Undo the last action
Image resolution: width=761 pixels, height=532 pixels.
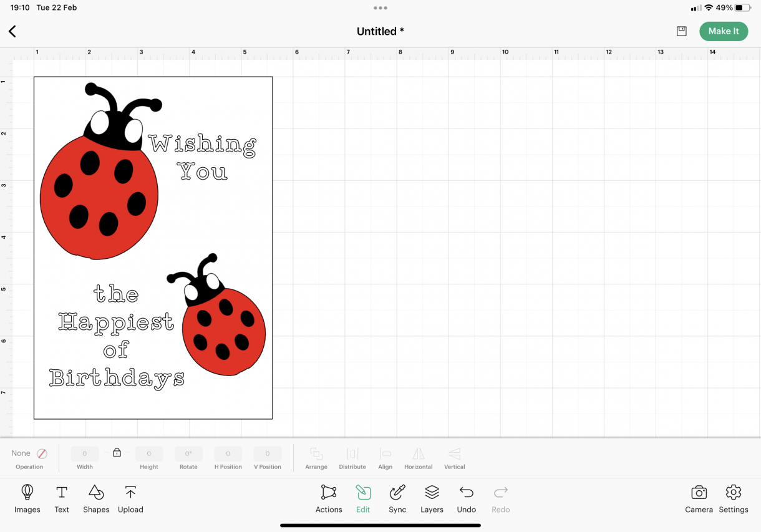click(467, 499)
